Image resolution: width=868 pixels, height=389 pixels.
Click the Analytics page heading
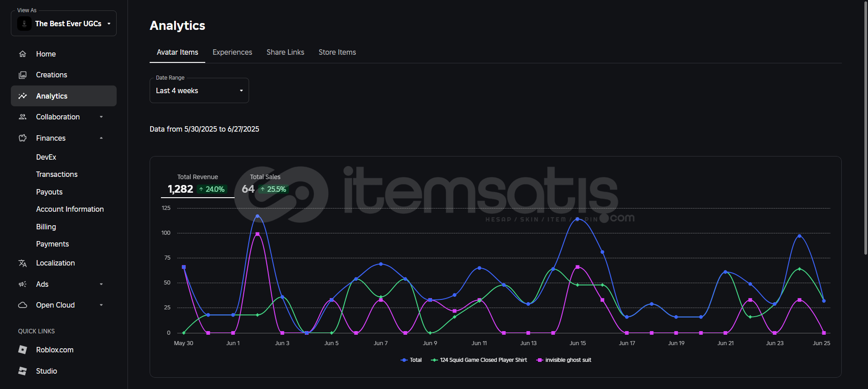click(x=178, y=25)
